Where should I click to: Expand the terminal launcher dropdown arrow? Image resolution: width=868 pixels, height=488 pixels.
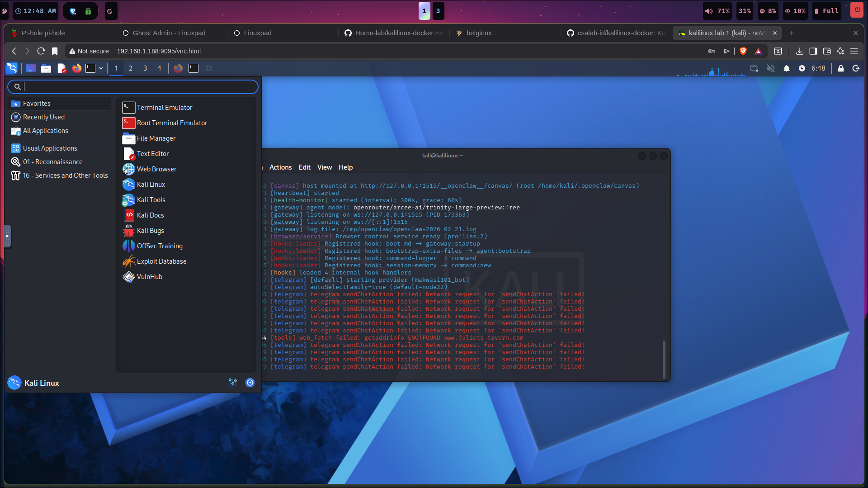pos(101,68)
